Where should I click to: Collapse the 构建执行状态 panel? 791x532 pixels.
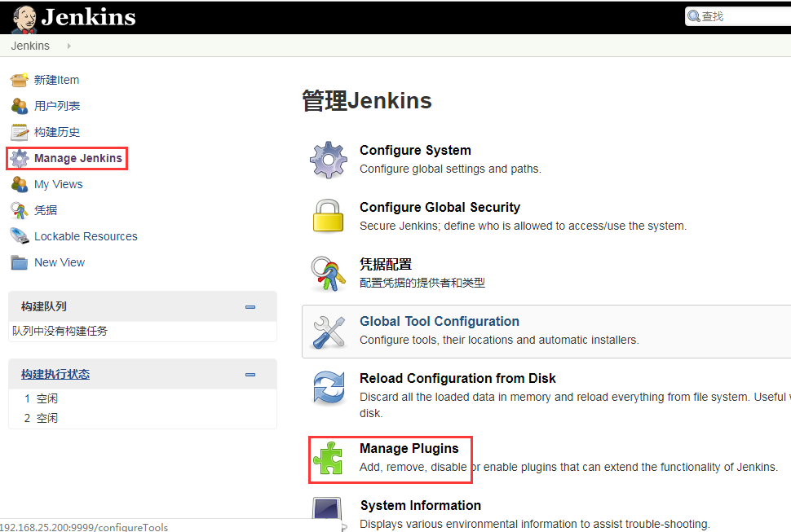pyautogui.click(x=250, y=374)
